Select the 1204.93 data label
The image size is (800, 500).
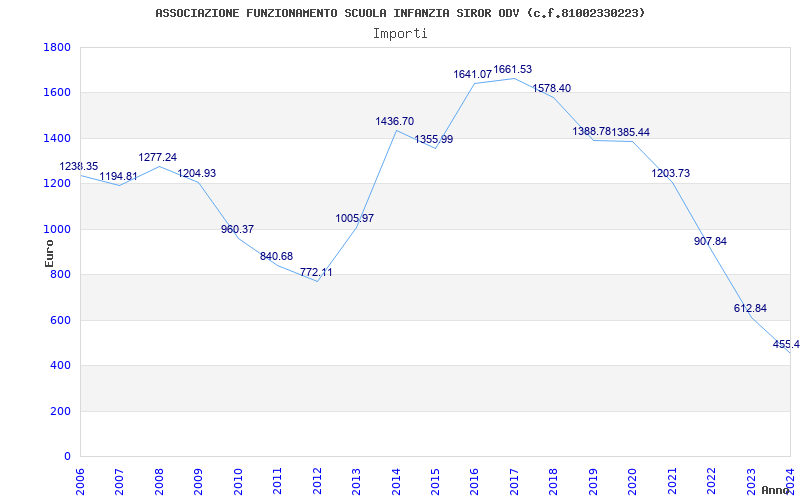[x=196, y=173]
